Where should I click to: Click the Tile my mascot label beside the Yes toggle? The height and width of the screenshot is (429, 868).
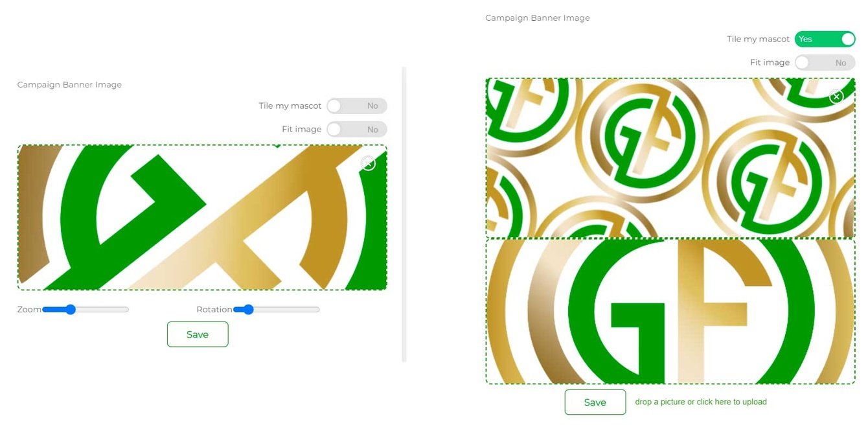(x=758, y=39)
